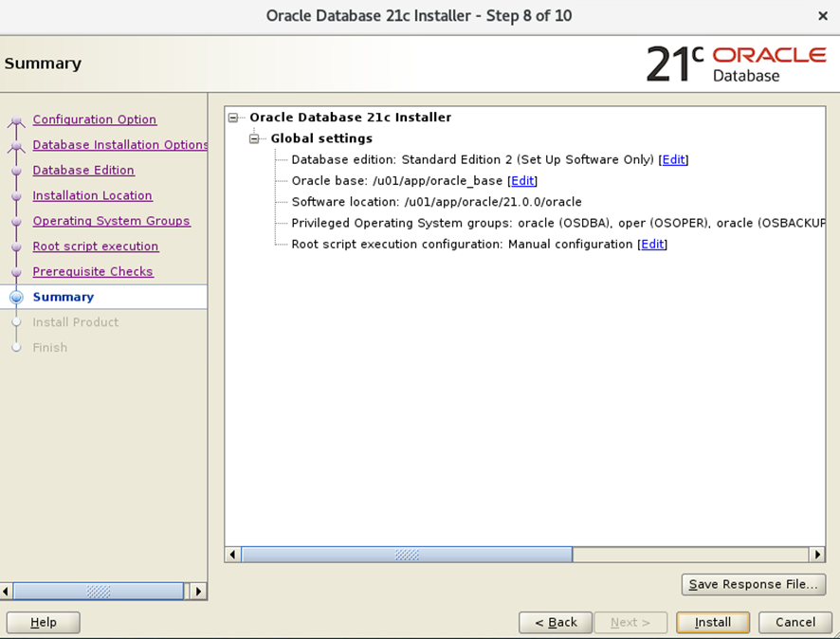Edit the Oracle base path
840x639 pixels.
522,180
